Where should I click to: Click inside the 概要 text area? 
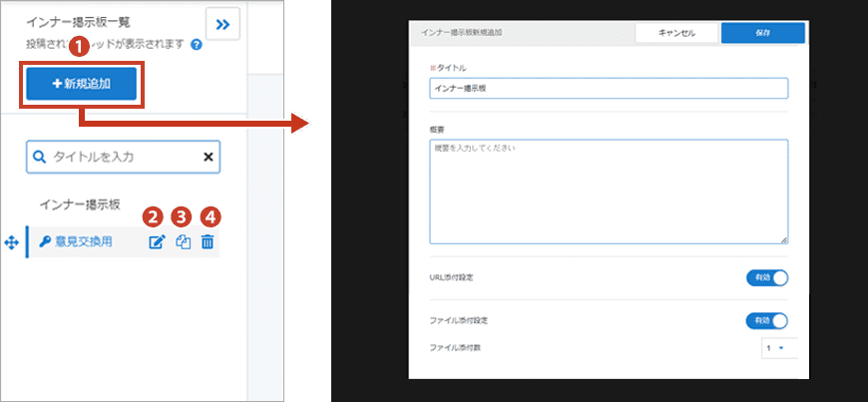(609, 191)
